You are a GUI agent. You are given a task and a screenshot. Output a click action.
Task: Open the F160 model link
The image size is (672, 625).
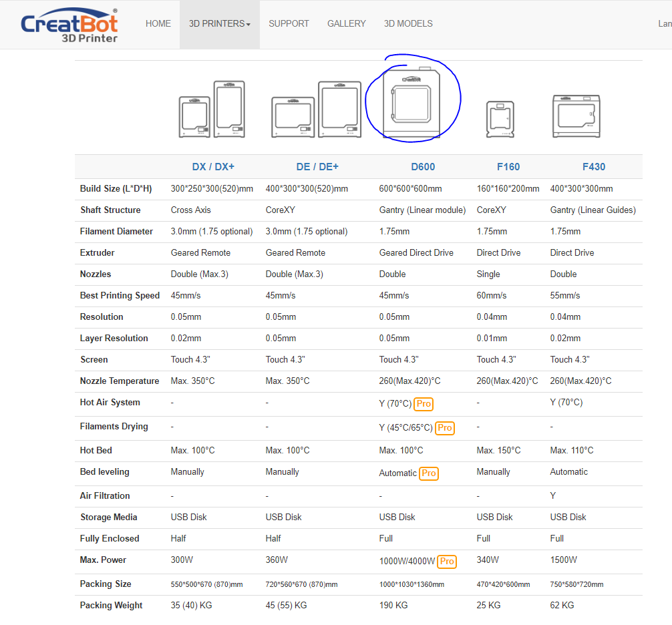(508, 167)
